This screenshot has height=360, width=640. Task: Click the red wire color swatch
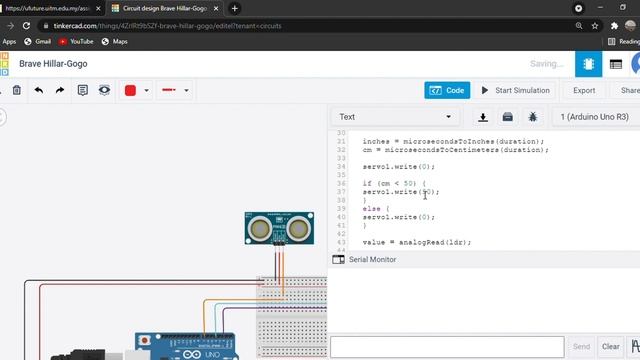(130, 90)
